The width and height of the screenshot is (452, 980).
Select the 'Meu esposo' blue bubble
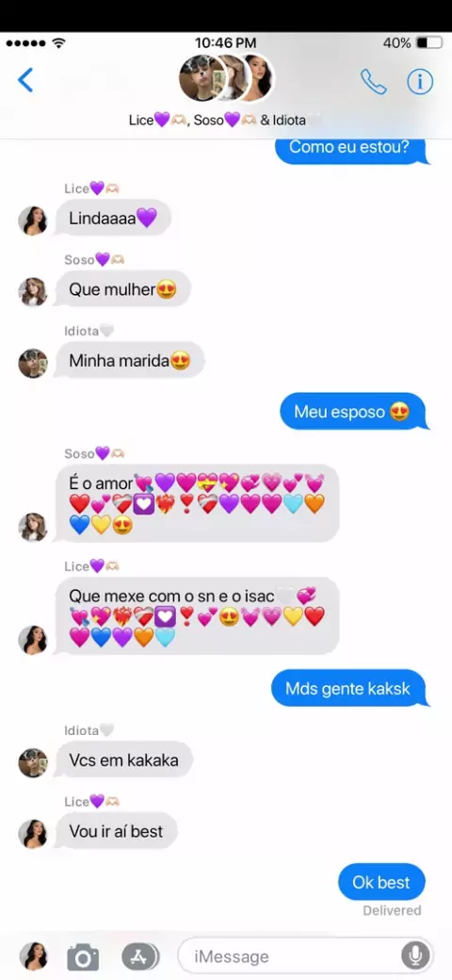[x=353, y=412]
